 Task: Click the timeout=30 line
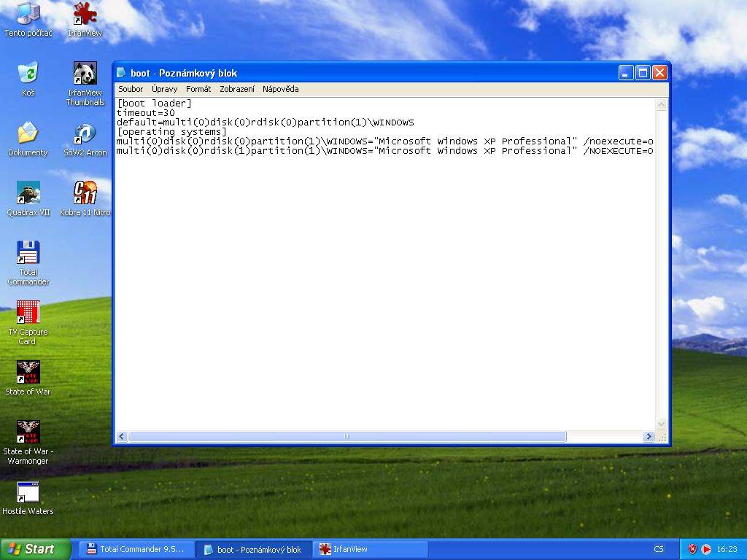146,113
